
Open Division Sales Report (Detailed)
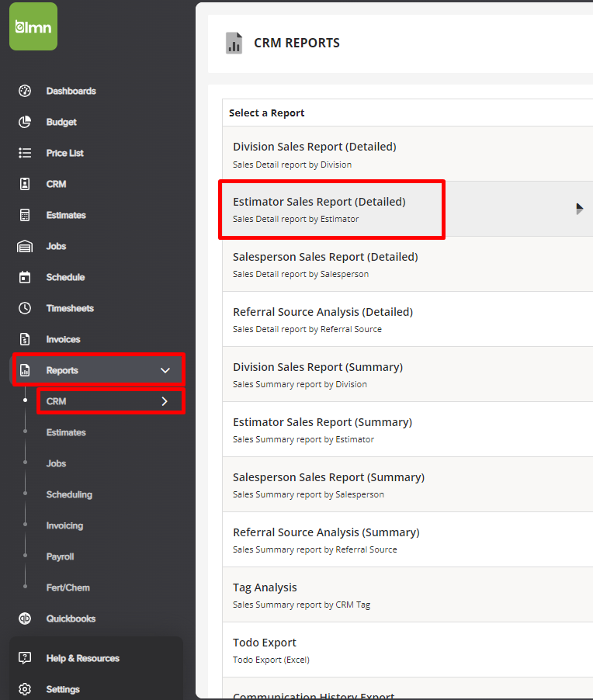pos(407,154)
